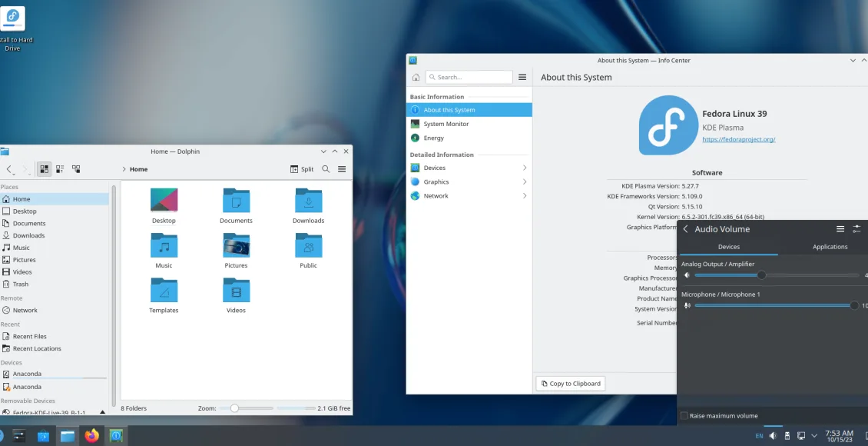Switch to the Applications tab in Audio Volume
Image resolution: width=868 pixels, height=446 pixels.
click(830, 247)
